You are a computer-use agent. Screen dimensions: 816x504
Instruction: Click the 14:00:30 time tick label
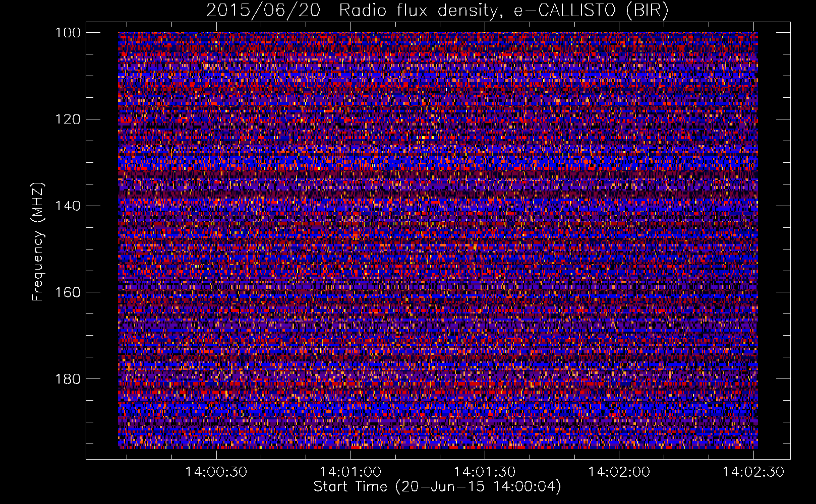click(216, 472)
